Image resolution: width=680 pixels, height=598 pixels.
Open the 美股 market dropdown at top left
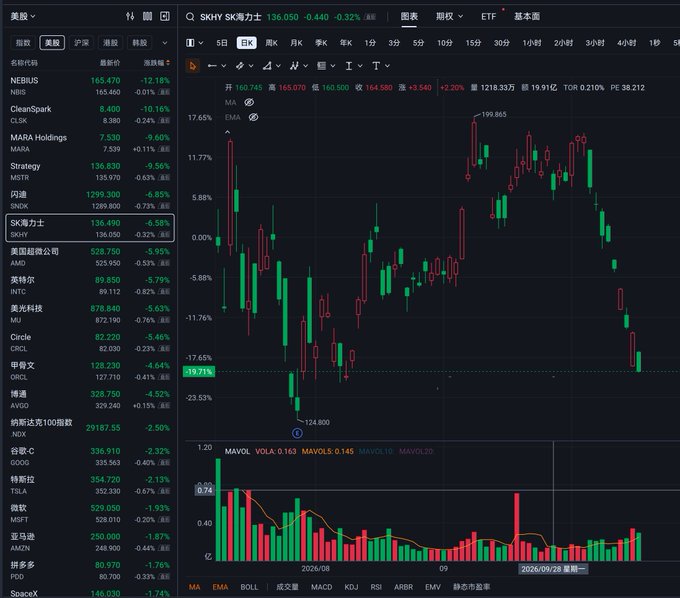[x=23, y=16]
